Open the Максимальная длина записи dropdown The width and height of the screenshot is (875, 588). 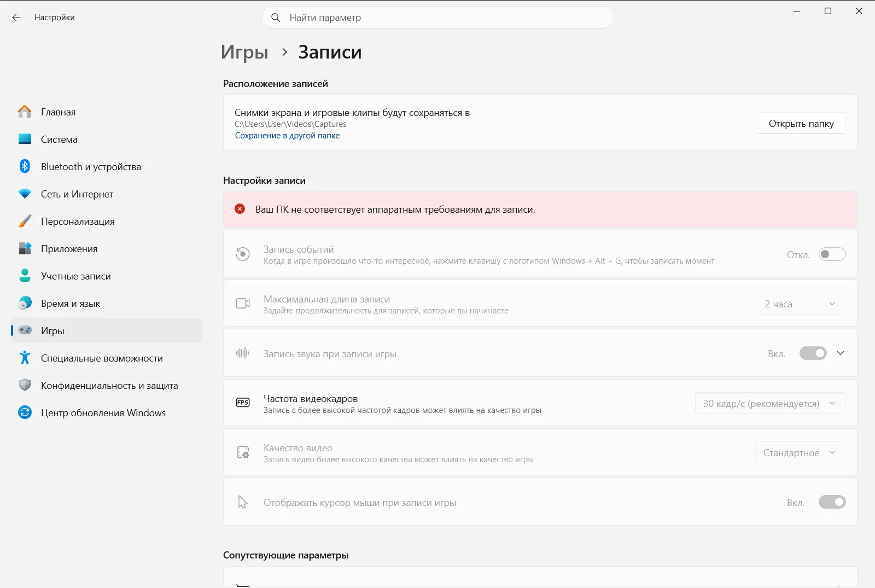tap(801, 304)
